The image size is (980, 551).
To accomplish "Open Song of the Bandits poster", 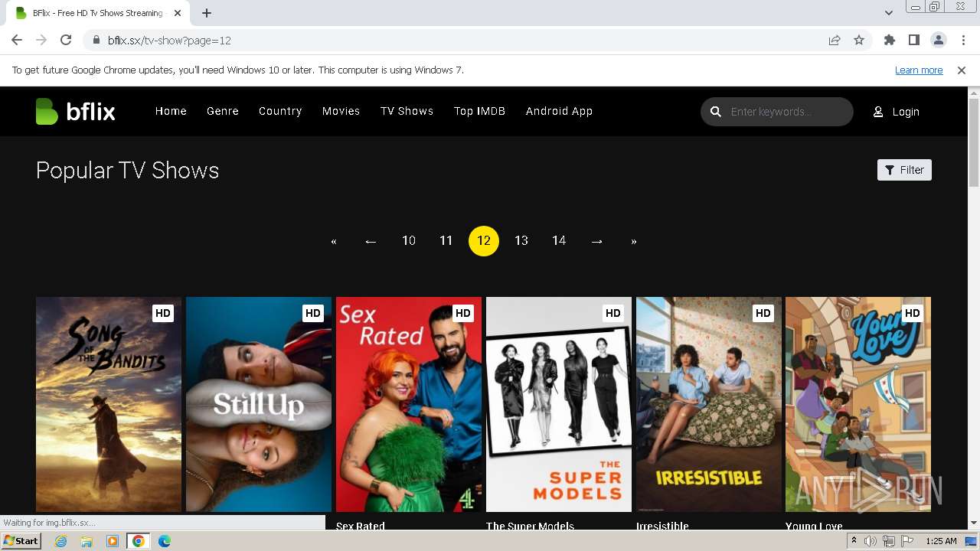I will 109,404.
